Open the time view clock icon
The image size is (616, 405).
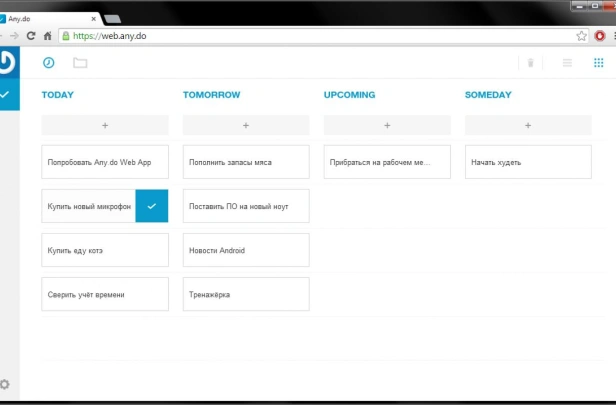point(49,63)
